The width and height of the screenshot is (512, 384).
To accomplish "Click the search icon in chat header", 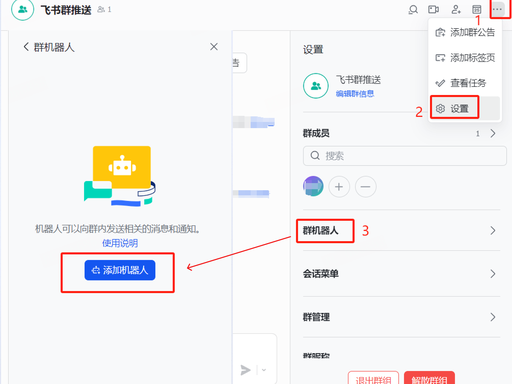I will [x=413, y=10].
